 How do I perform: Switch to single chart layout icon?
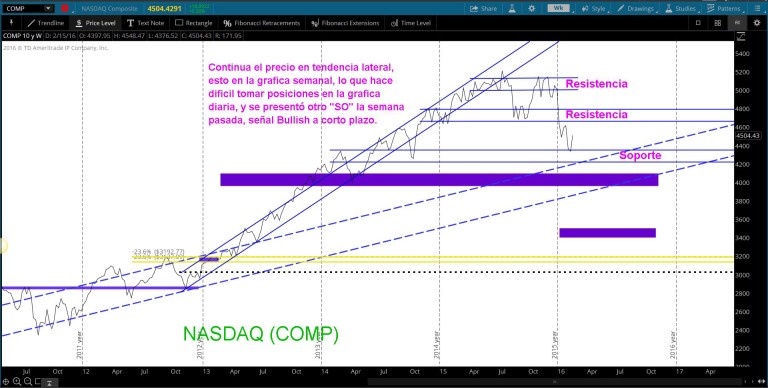point(698,23)
